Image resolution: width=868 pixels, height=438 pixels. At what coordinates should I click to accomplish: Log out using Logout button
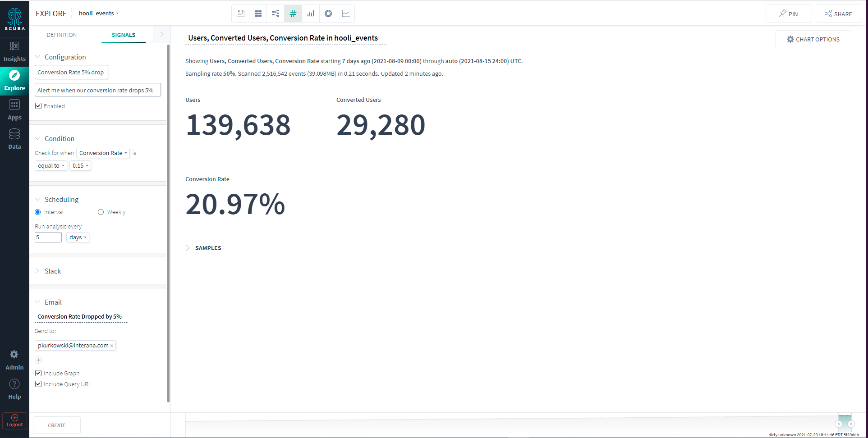click(x=14, y=421)
